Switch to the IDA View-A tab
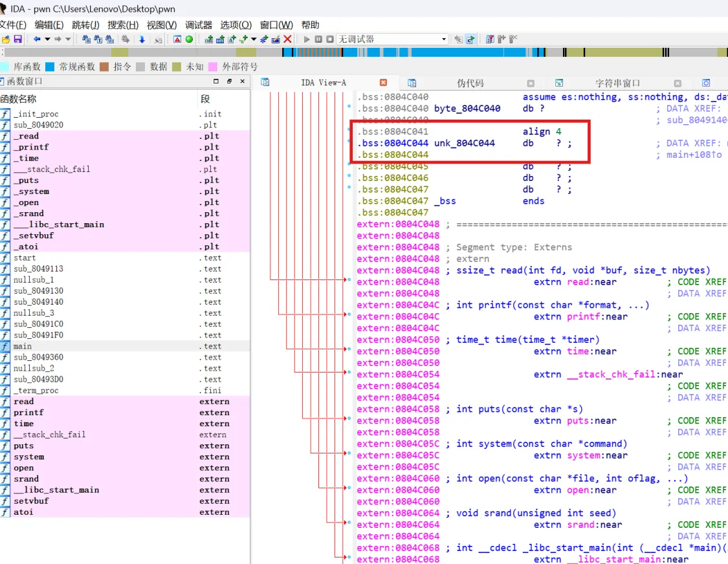This screenshot has width=728, height=564. pos(324,83)
